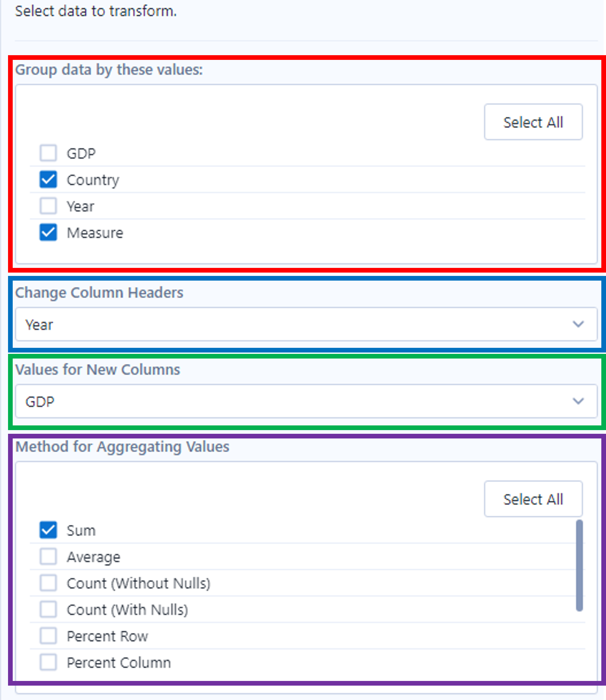606x700 pixels.
Task: Enable Percent Column aggregation
Action: [x=48, y=662]
